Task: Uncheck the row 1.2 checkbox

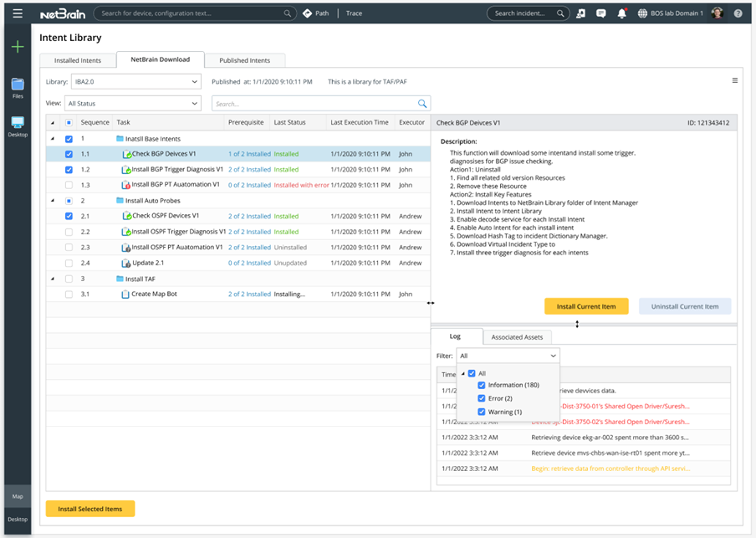Action: point(69,170)
